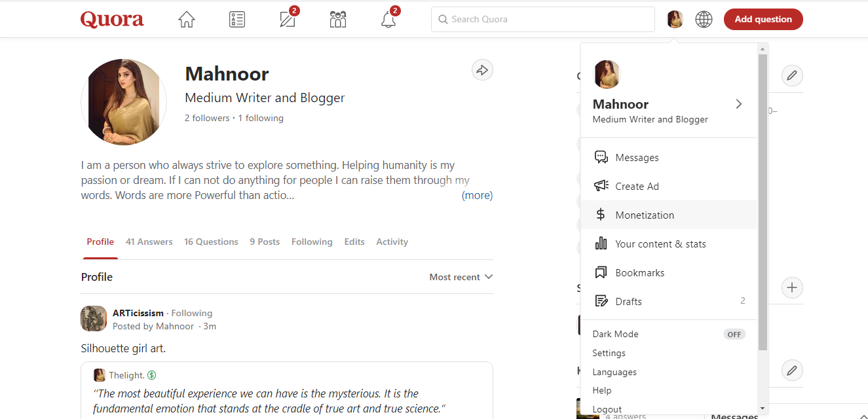The height and width of the screenshot is (419, 868).
Task: Click the Mahnoor avatar in account menu
Action: click(607, 75)
